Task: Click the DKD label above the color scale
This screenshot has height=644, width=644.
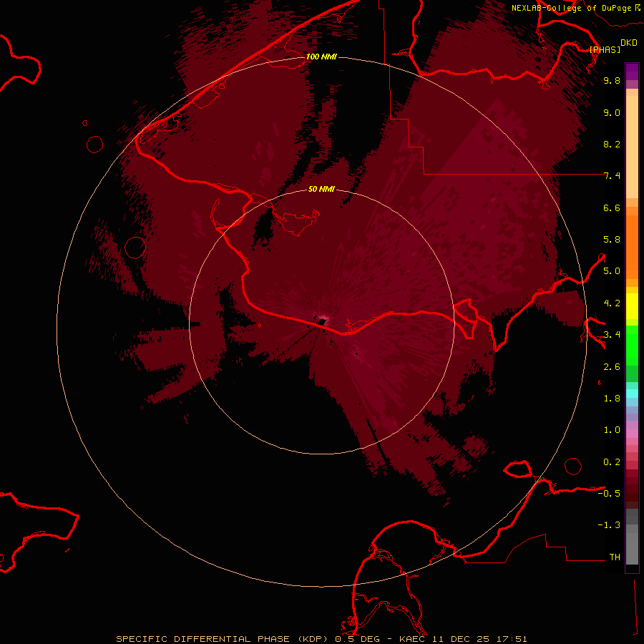Action: coord(629,42)
